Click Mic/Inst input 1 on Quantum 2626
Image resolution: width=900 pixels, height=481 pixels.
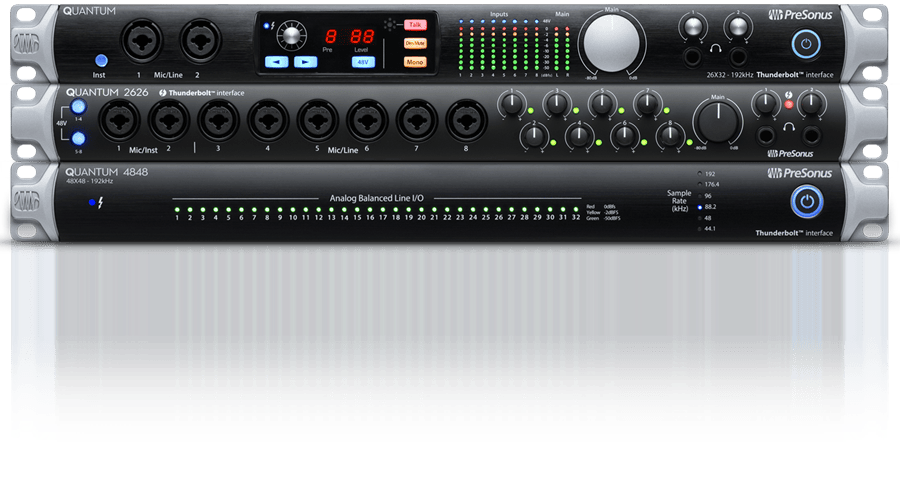[119, 121]
